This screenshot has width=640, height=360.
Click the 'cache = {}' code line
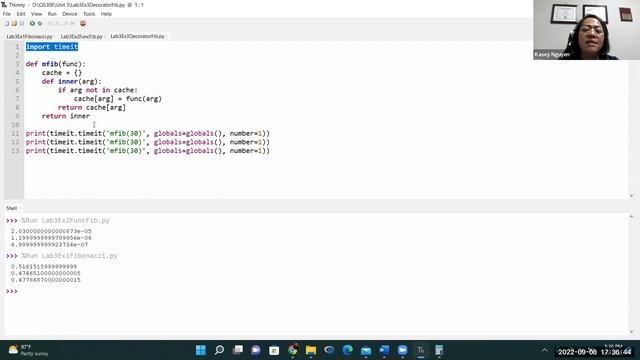coord(62,73)
